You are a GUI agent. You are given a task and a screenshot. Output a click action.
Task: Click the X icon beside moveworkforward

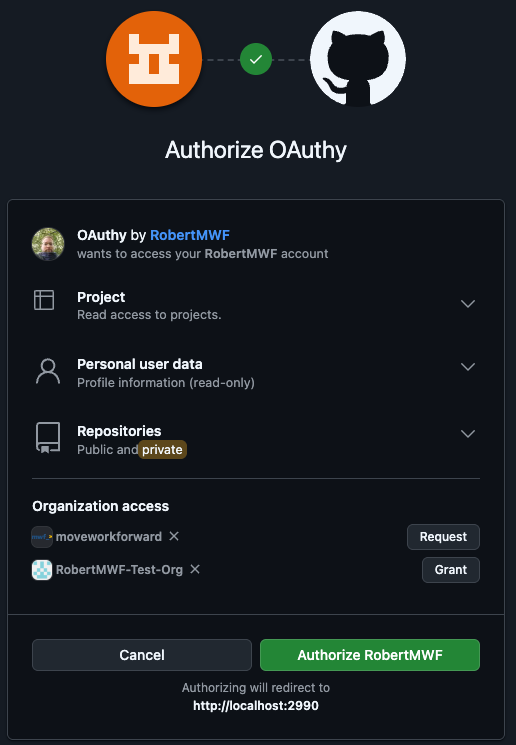(x=174, y=536)
